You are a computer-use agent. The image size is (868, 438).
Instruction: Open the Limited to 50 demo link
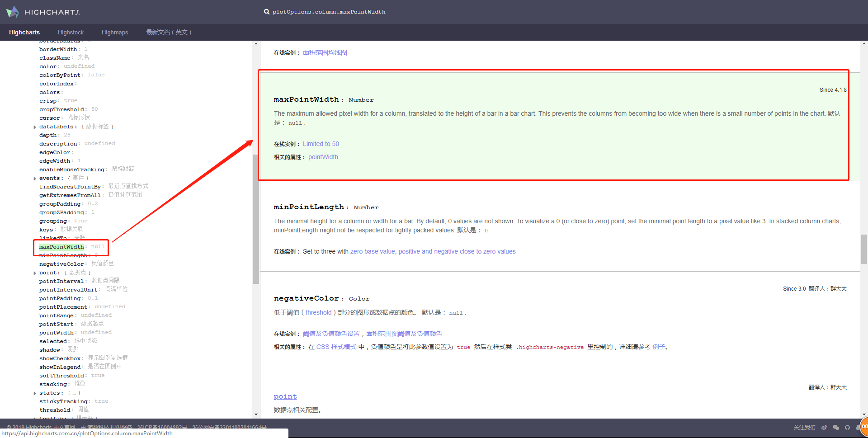321,144
